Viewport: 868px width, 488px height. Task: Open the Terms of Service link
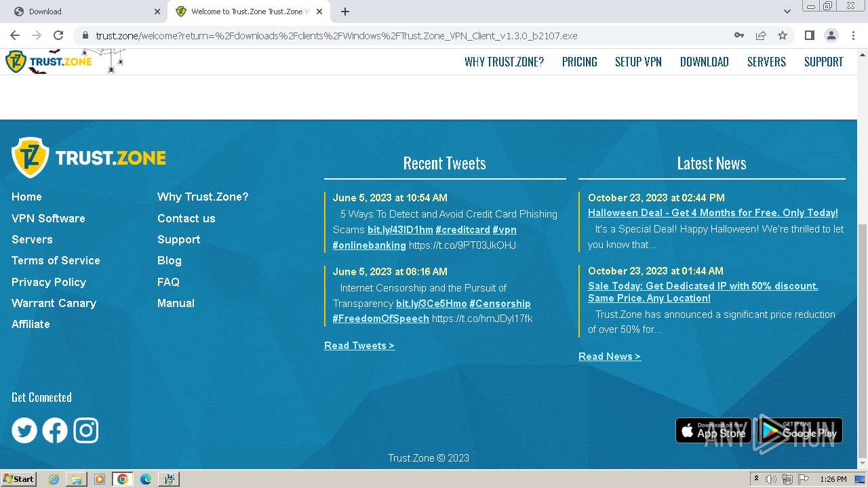[x=56, y=260]
